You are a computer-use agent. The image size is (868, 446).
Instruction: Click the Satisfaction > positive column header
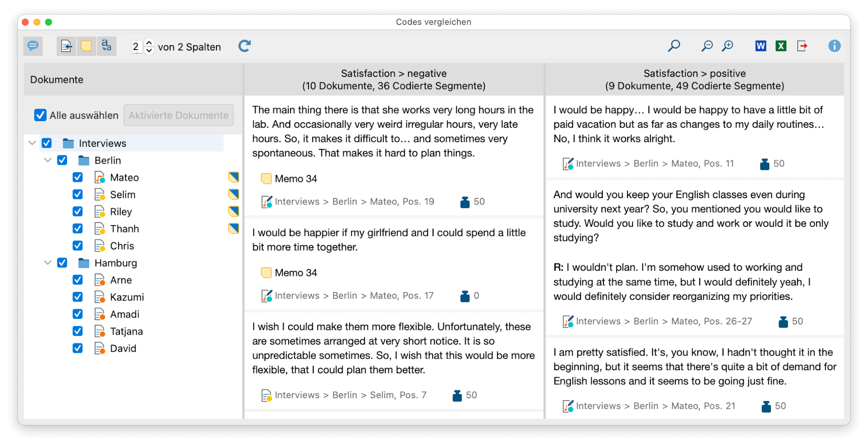[694, 79]
